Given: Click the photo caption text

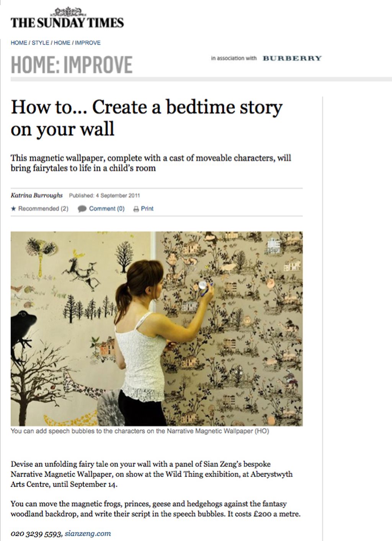Looking at the screenshot, I should [x=140, y=431].
